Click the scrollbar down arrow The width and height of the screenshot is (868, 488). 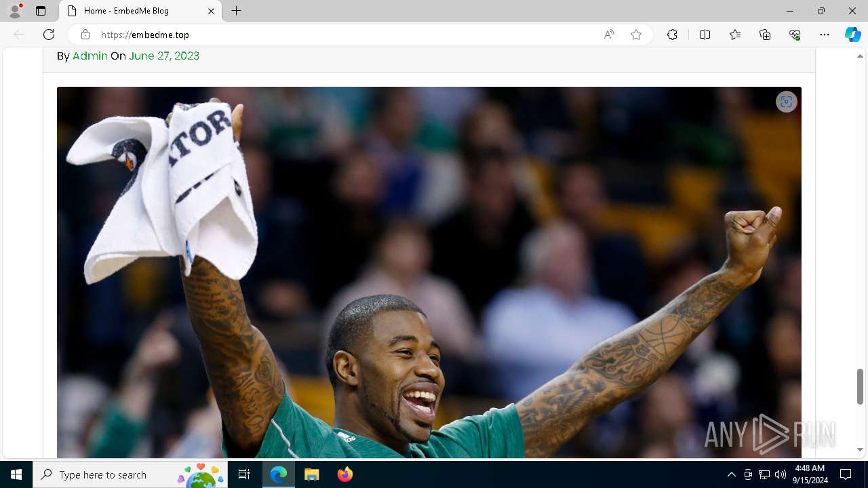click(861, 449)
